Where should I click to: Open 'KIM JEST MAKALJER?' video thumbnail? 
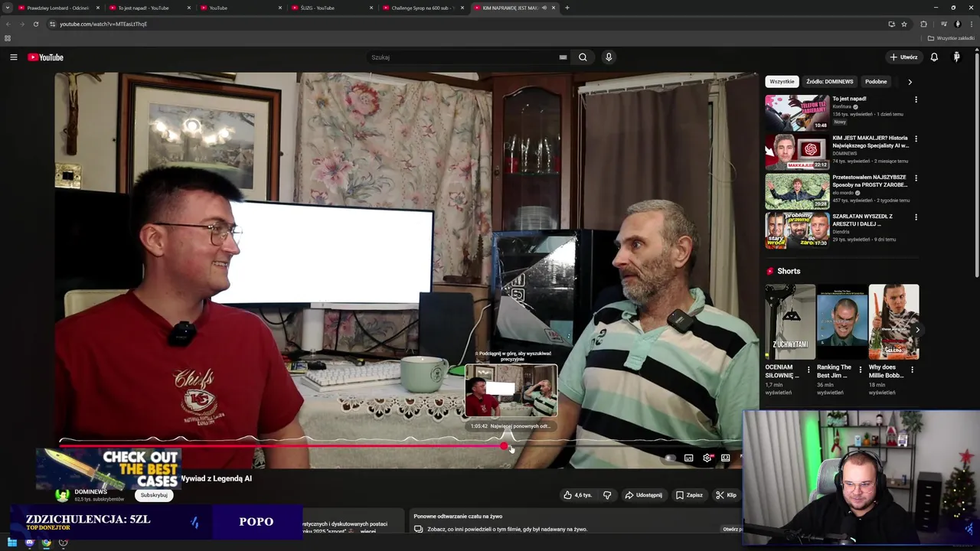(797, 152)
